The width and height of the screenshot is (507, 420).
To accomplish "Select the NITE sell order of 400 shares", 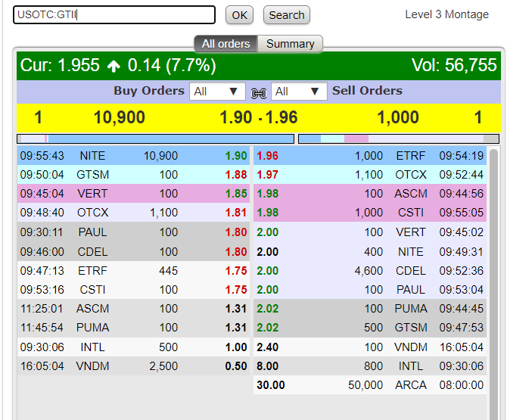I will point(370,251).
